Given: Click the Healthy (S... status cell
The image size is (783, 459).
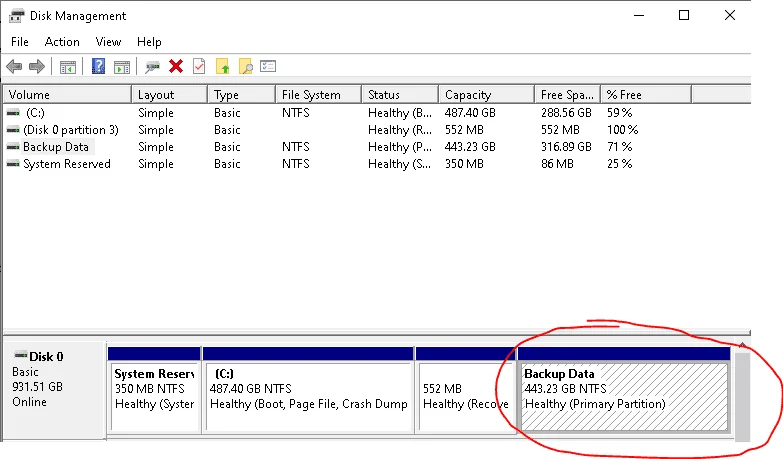Looking at the screenshot, I should [399, 164].
